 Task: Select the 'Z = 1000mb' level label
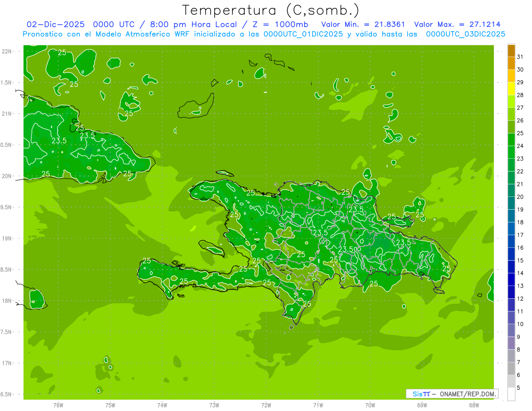pos(280,24)
